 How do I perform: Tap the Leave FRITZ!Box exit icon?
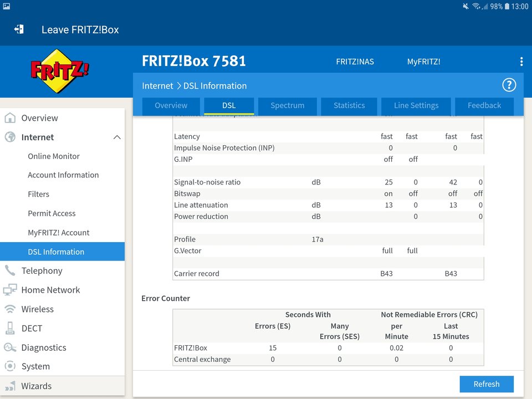click(x=19, y=29)
